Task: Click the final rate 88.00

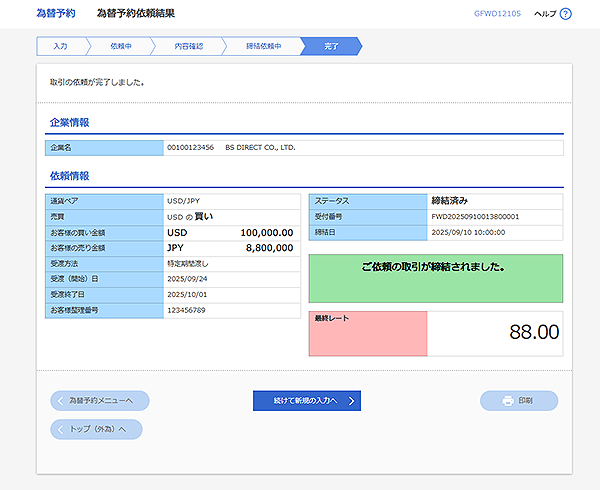Action: 534,332
